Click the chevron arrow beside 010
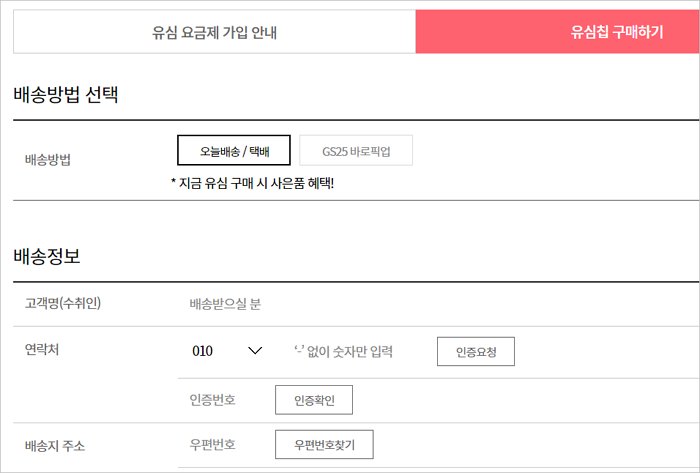 point(254,351)
